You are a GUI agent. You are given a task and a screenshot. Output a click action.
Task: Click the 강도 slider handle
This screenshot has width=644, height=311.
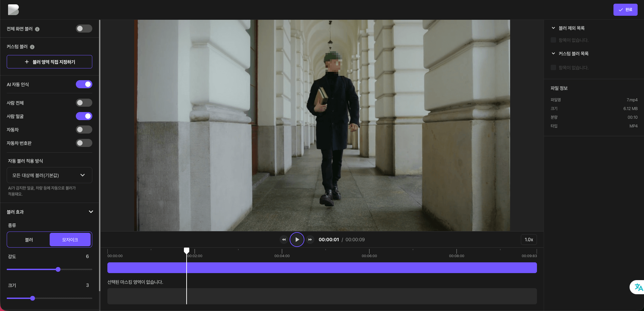pos(58,269)
